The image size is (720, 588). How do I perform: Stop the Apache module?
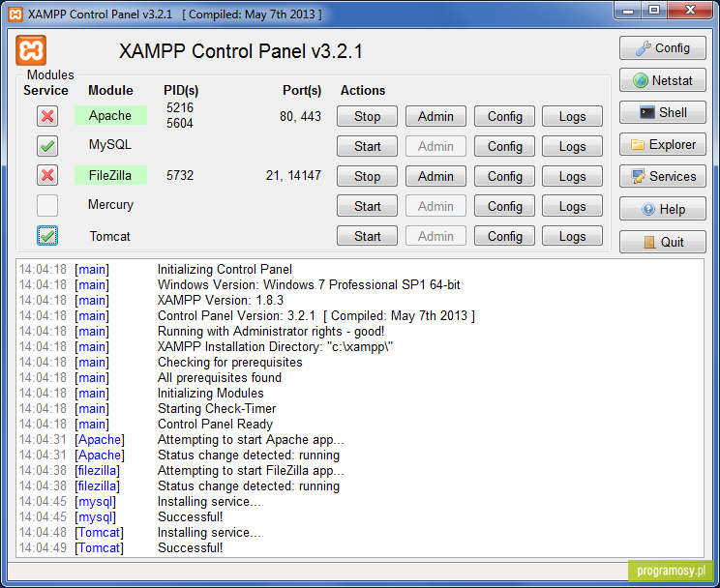367,116
